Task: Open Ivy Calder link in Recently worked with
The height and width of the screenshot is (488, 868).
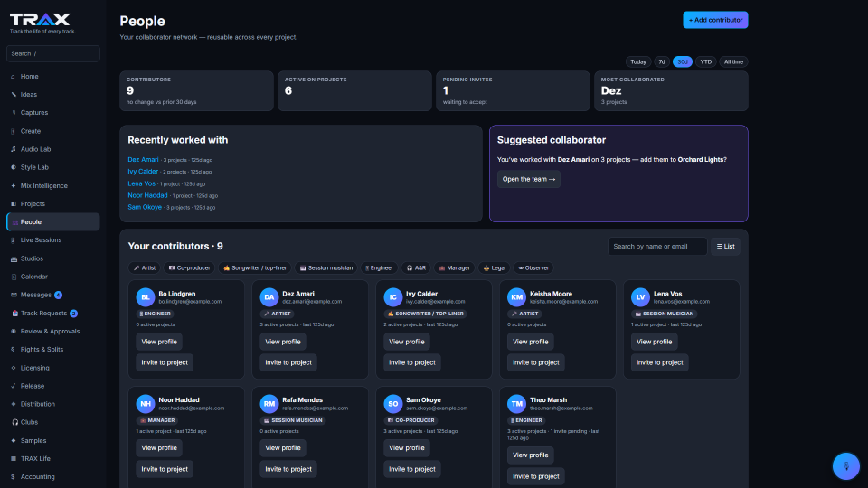Action: tap(143, 172)
